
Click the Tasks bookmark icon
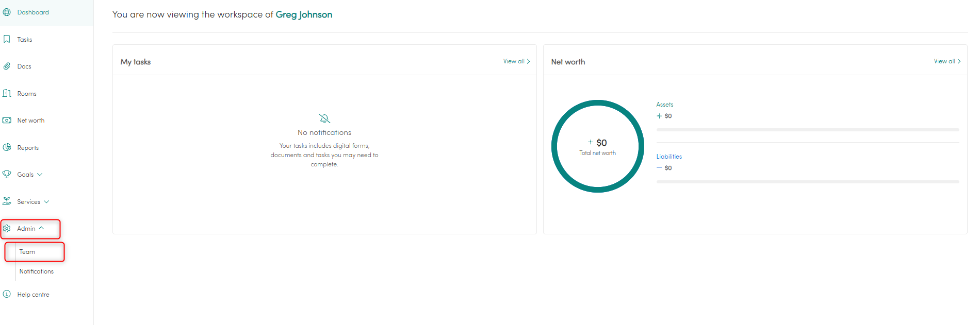click(7, 39)
